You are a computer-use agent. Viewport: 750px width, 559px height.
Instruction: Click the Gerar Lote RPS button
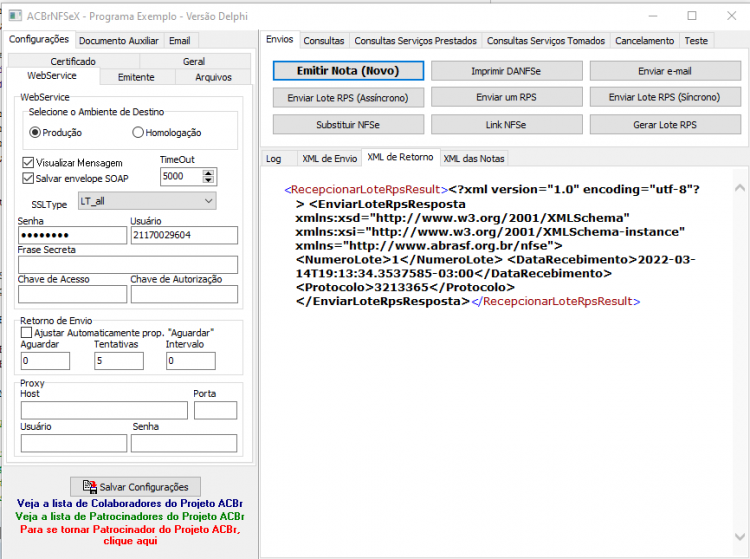[665, 125]
